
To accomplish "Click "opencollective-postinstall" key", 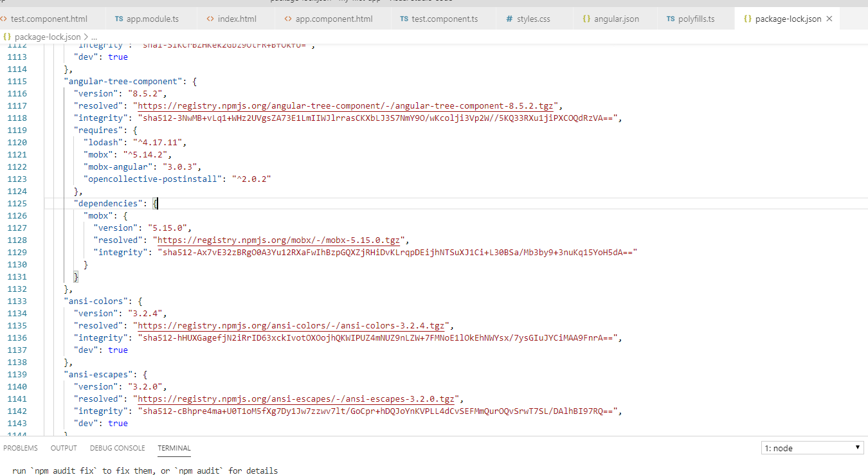I will (x=152, y=179).
